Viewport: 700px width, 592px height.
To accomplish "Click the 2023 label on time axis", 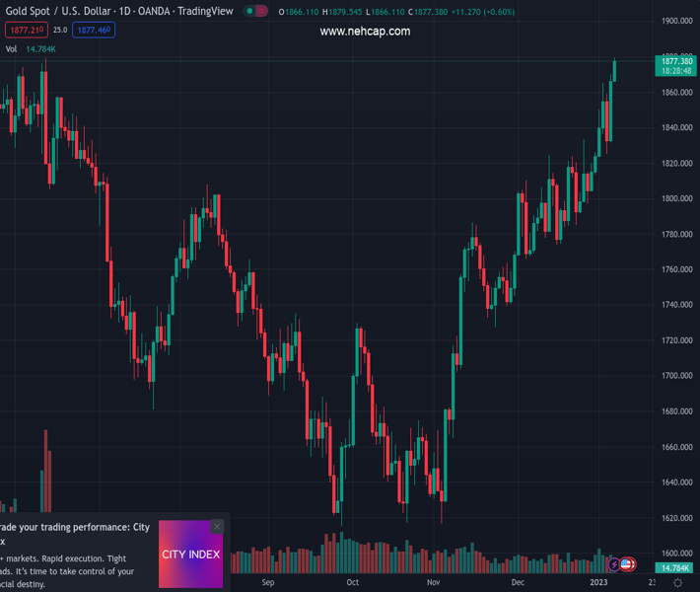I will click(599, 583).
